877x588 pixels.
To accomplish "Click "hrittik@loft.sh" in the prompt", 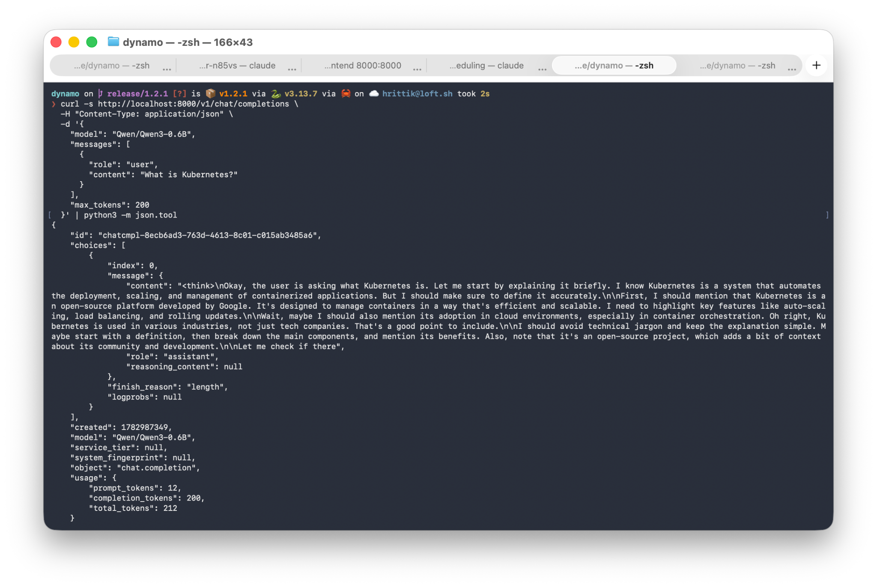I will coord(417,94).
